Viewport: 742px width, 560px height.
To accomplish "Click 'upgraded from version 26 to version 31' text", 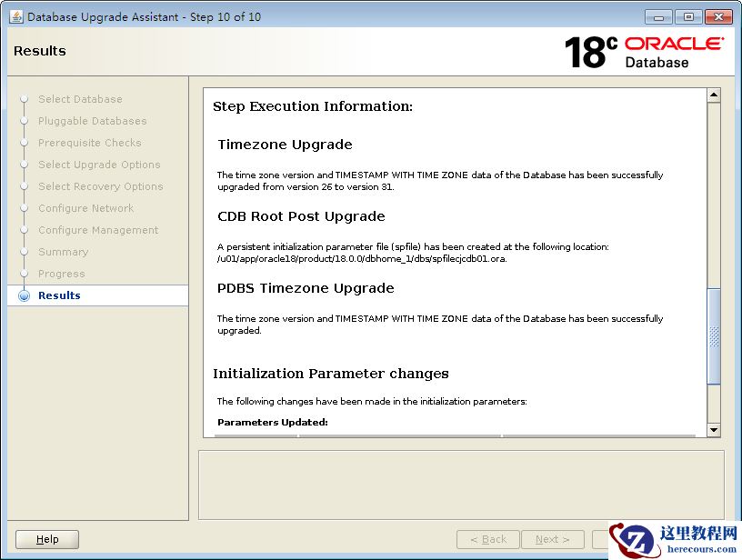I will click(306, 187).
